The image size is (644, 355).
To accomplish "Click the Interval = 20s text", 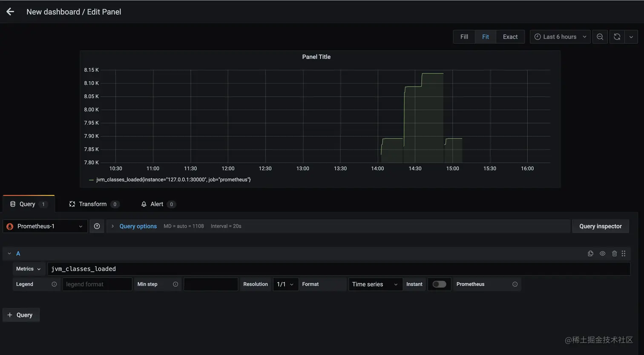I will click(x=226, y=226).
